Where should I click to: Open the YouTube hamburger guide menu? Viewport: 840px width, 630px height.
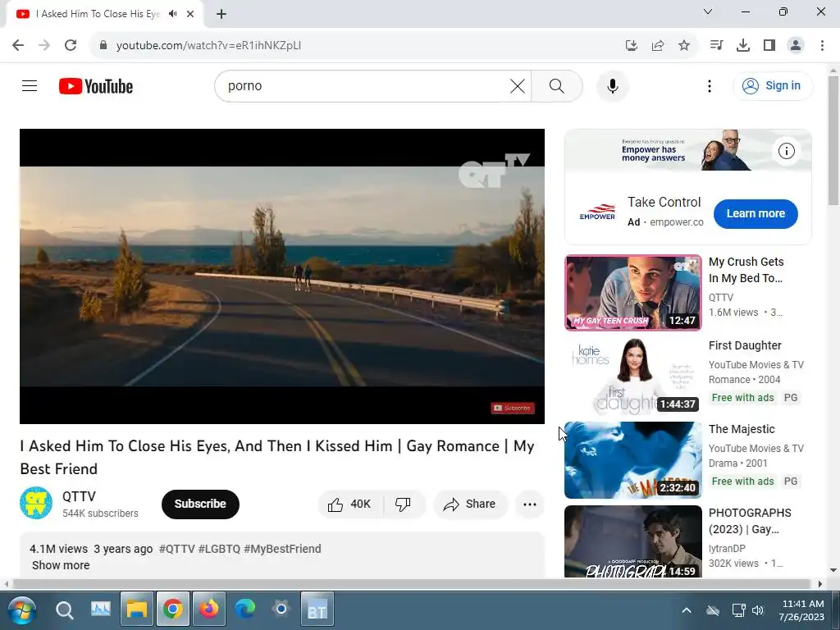point(30,85)
